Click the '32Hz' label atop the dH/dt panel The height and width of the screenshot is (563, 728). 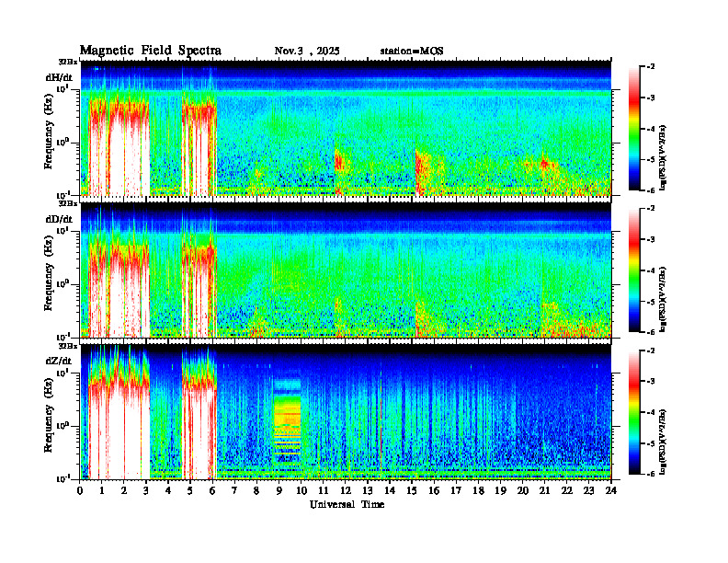tap(68, 61)
